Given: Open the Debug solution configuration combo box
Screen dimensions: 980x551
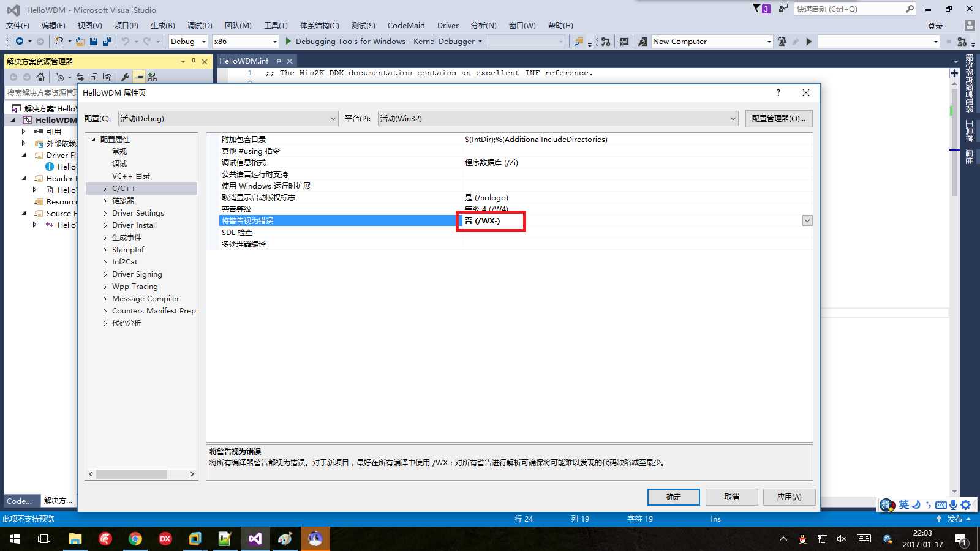Looking at the screenshot, I should (x=189, y=41).
